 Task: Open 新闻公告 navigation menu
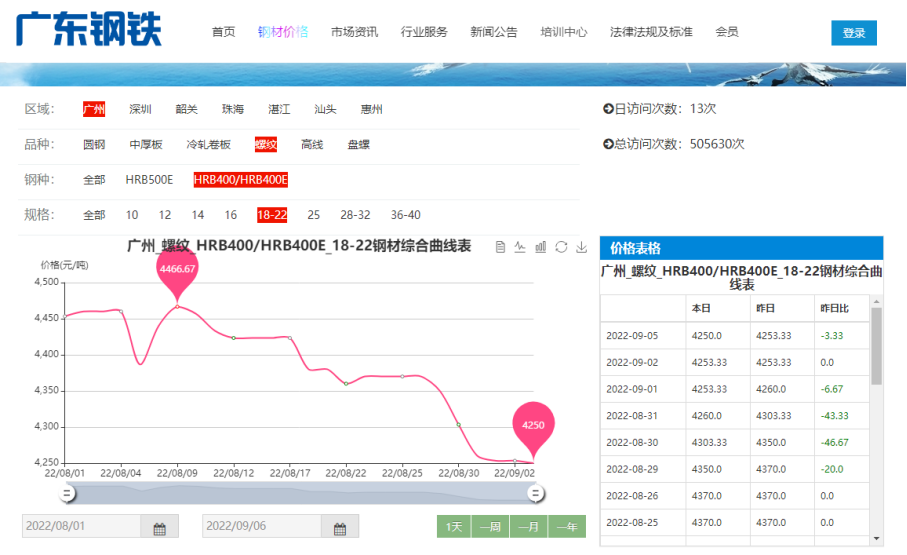pos(493,32)
